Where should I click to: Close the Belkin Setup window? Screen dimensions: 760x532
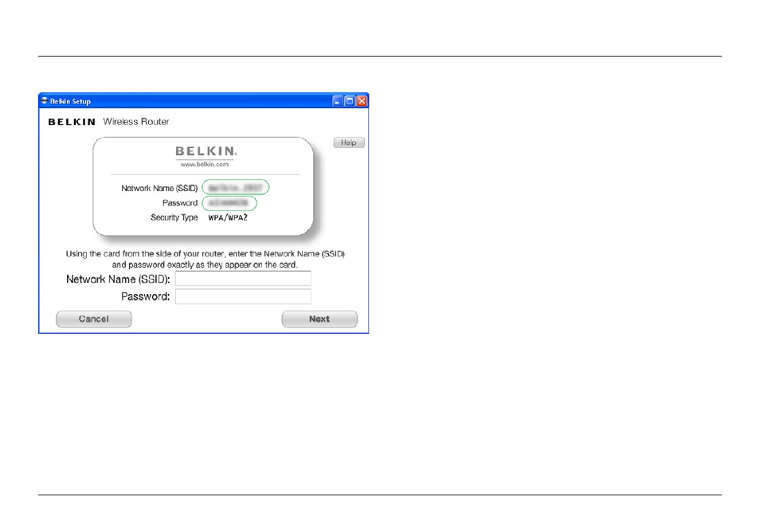click(x=362, y=101)
